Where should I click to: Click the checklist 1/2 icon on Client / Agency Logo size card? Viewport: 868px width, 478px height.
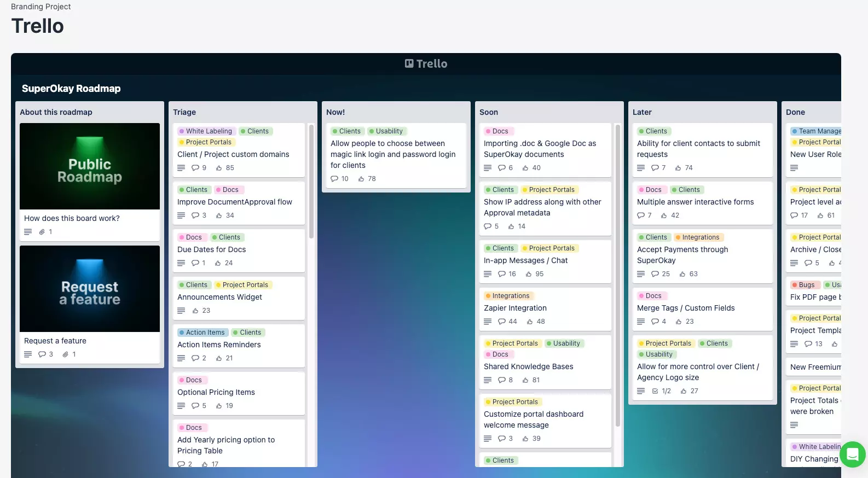655,391
